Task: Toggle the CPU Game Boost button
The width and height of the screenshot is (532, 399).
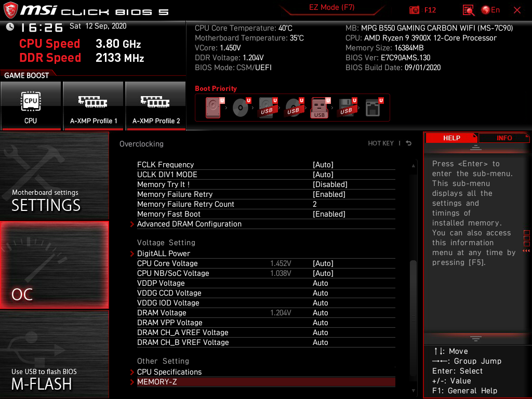Action: pos(31,105)
